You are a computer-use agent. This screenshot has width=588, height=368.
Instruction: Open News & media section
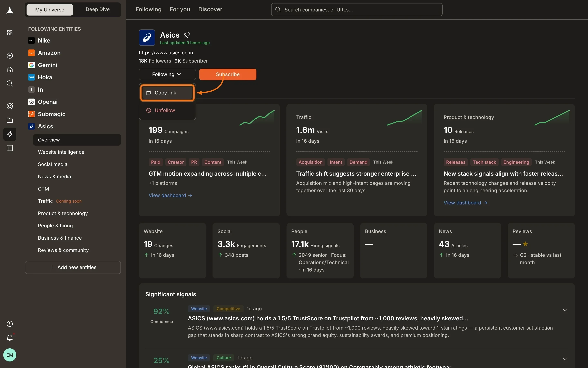[55, 177]
